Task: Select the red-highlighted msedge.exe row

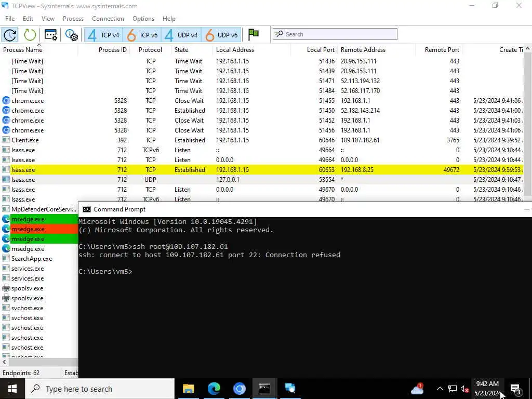Action: click(x=39, y=229)
